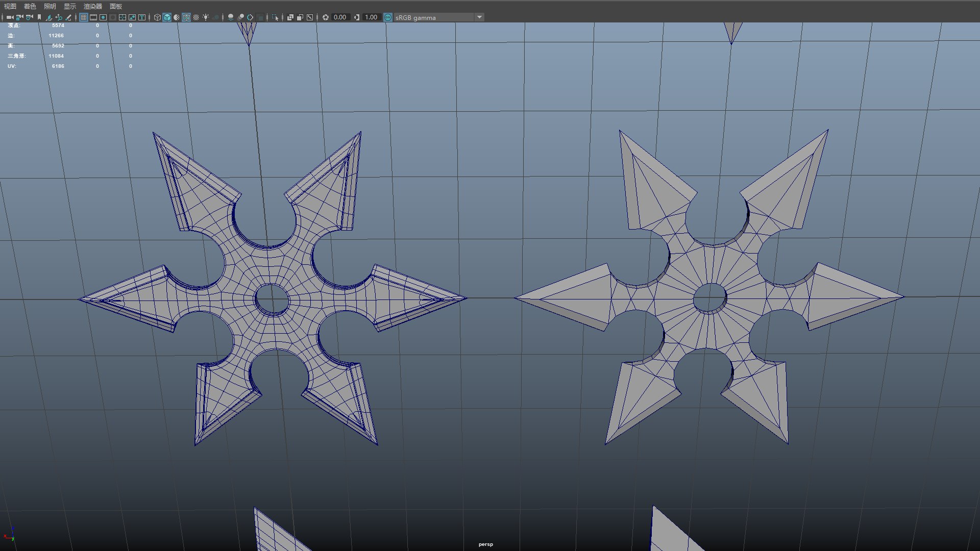Click the Select Camera icon
980x551 pixels.
pyautogui.click(x=10, y=17)
